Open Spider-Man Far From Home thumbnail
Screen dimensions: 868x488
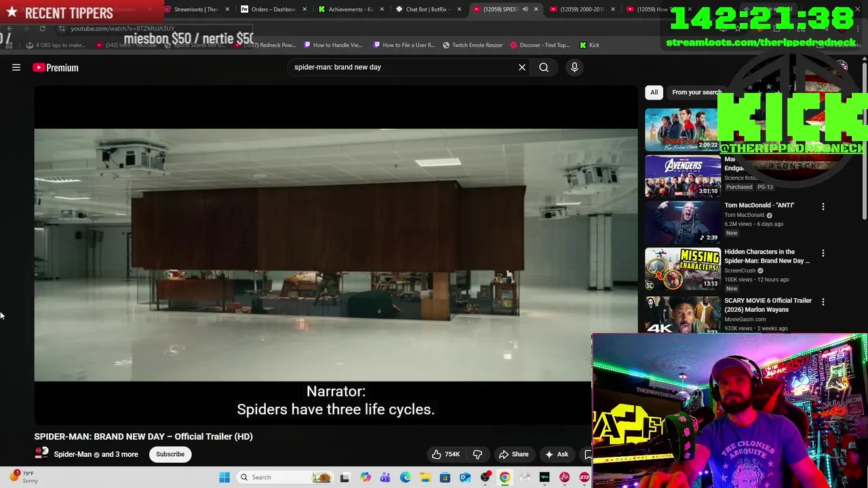click(x=682, y=129)
